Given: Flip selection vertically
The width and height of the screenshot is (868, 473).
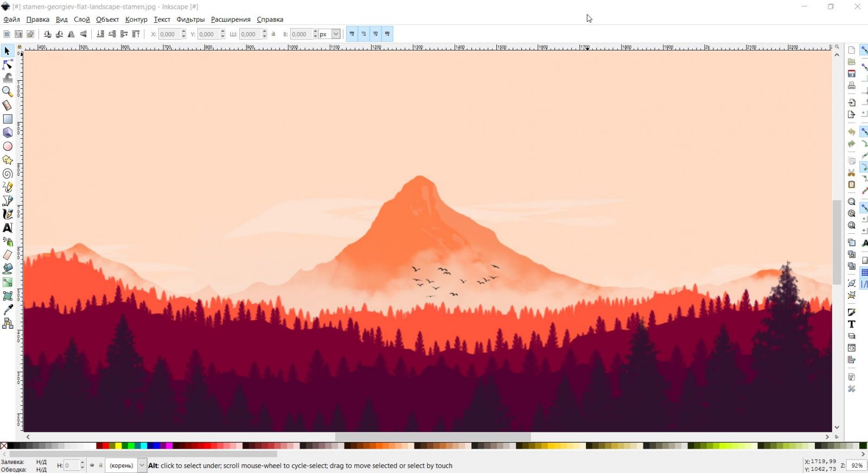Looking at the screenshot, I should [84, 34].
